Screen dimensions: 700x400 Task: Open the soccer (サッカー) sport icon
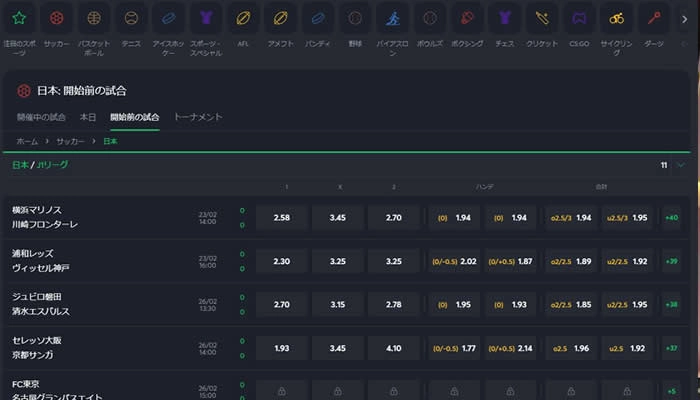56,20
